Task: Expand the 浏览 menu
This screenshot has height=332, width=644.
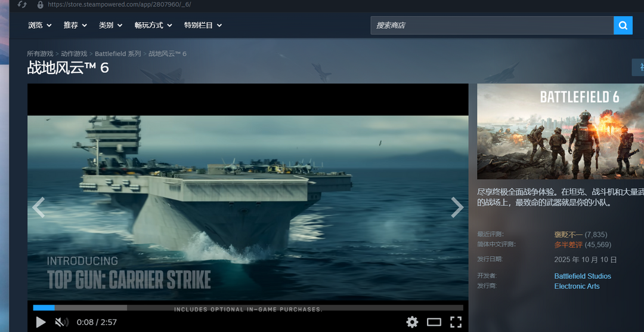Action: click(x=40, y=25)
